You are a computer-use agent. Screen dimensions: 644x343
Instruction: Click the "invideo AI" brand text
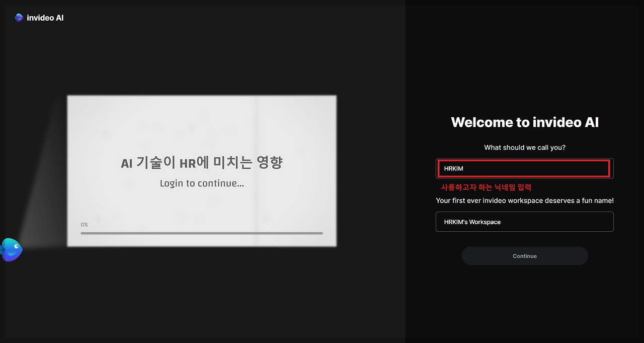(45, 18)
